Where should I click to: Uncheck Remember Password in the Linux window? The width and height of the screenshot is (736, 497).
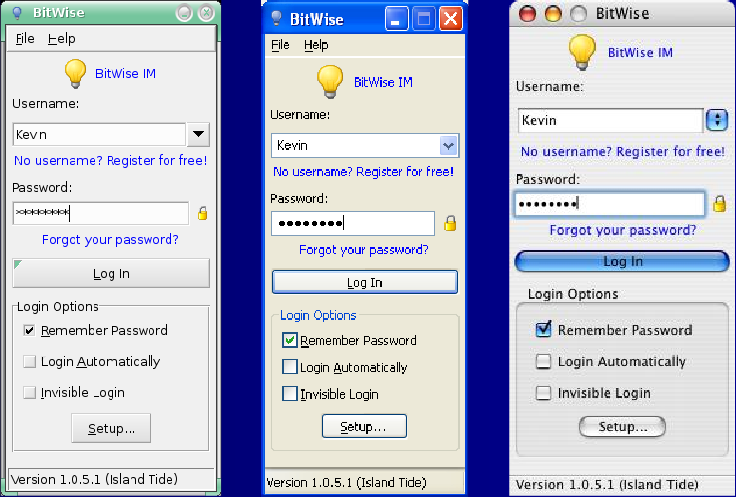coord(29,330)
